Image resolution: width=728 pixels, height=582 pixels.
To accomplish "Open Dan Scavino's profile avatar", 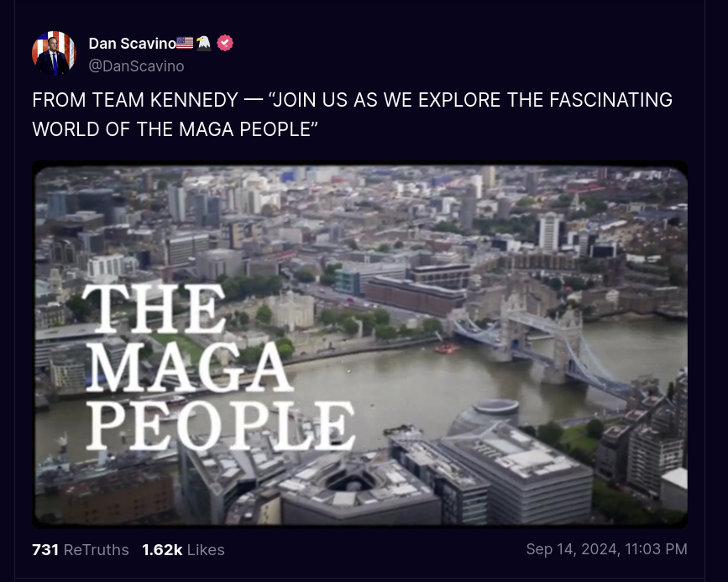I will [54, 54].
